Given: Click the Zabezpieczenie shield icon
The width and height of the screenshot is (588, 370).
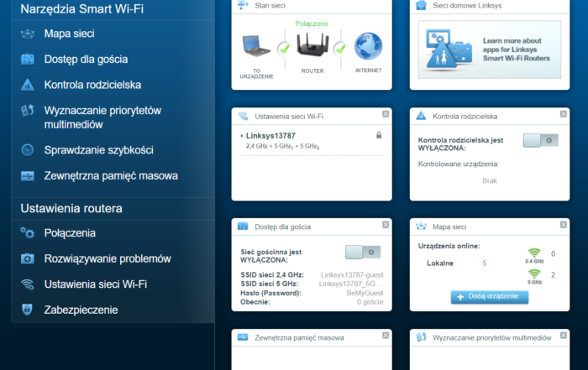Looking at the screenshot, I should coord(28,310).
